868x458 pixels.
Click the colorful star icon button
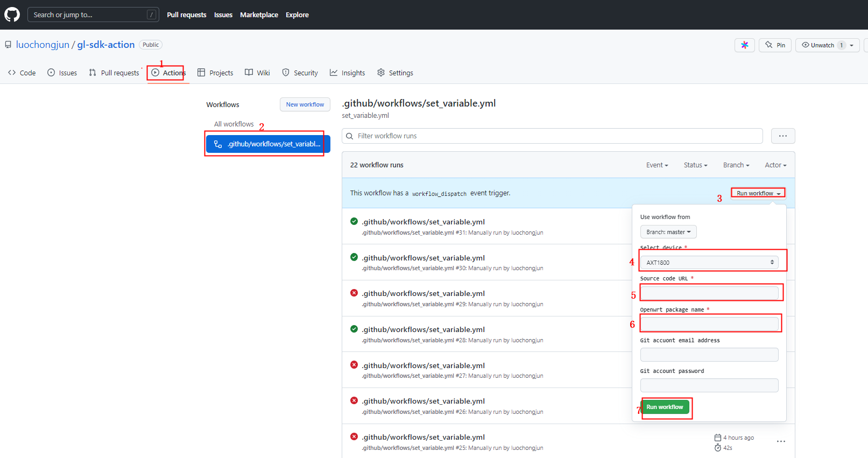745,45
